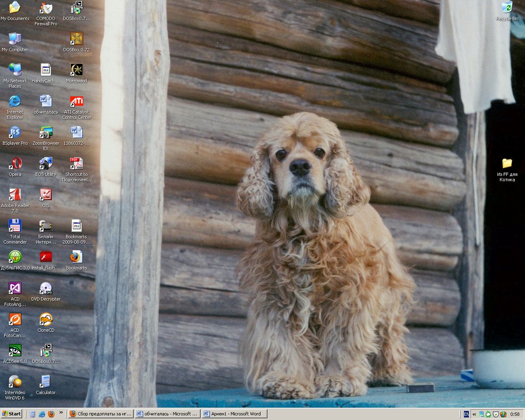Select the My Network Places icon
This screenshot has height=420, width=525.
point(15,76)
